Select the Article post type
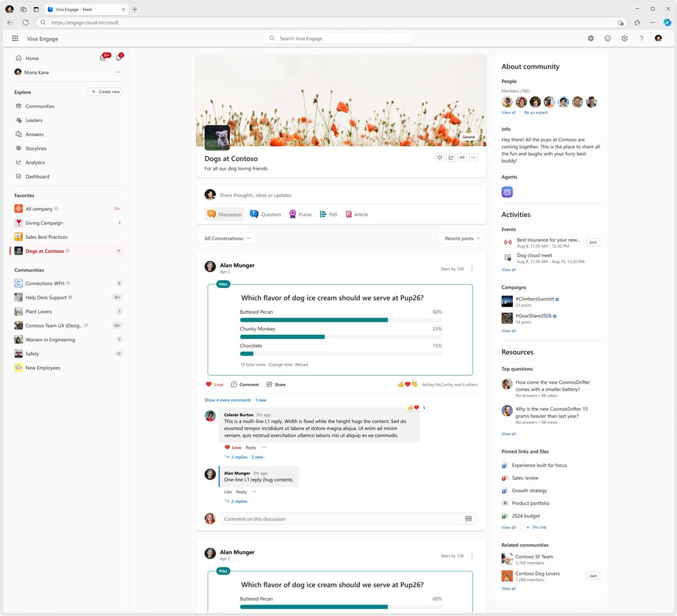This screenshot has height=616, width=677. (x=356, y=214)
